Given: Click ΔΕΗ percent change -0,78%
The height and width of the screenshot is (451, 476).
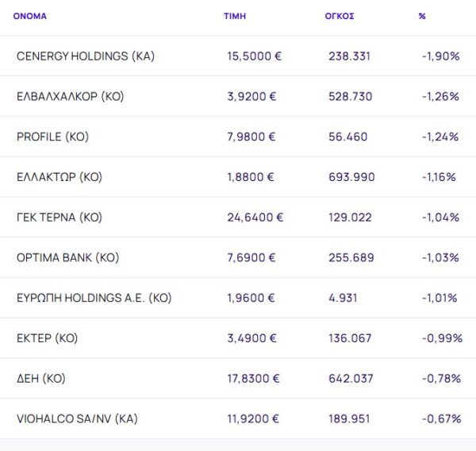Looking at the screenshot, I should [x=440, y=379].
